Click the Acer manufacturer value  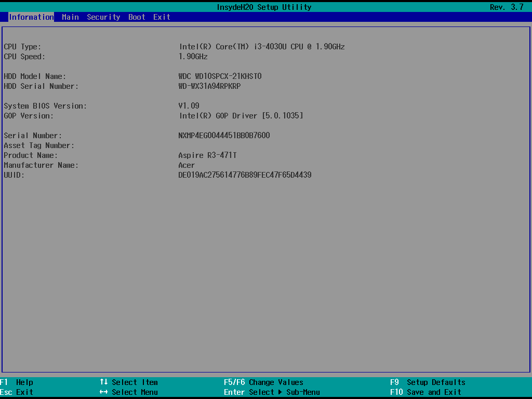[x=187, y=165]
